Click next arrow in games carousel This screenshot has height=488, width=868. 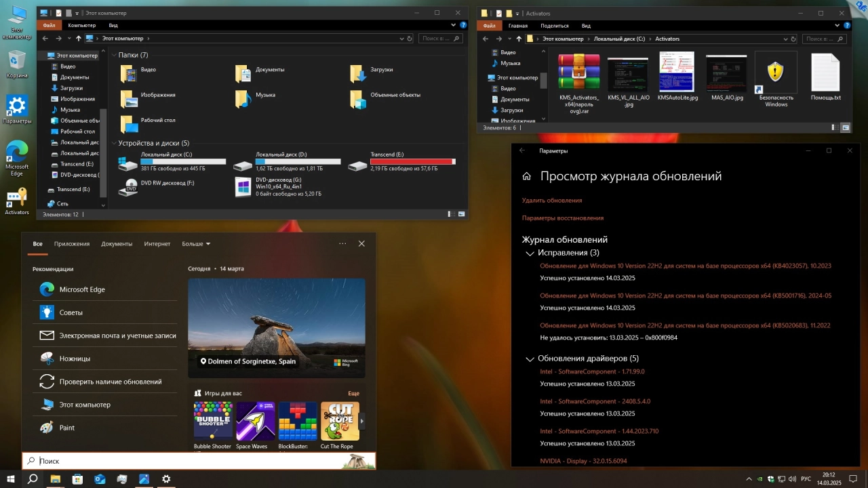(361, 421)
